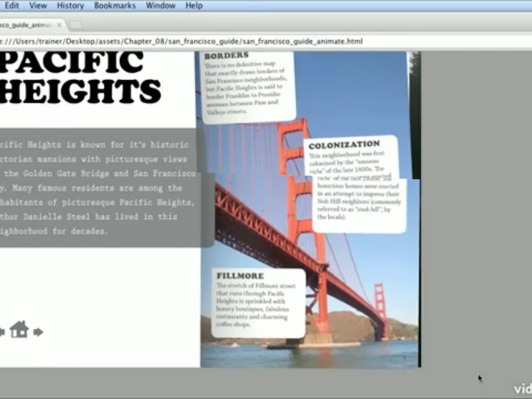532x399 pixels.
Task: Click the address bar URL field
Action: tap(266, 42)
